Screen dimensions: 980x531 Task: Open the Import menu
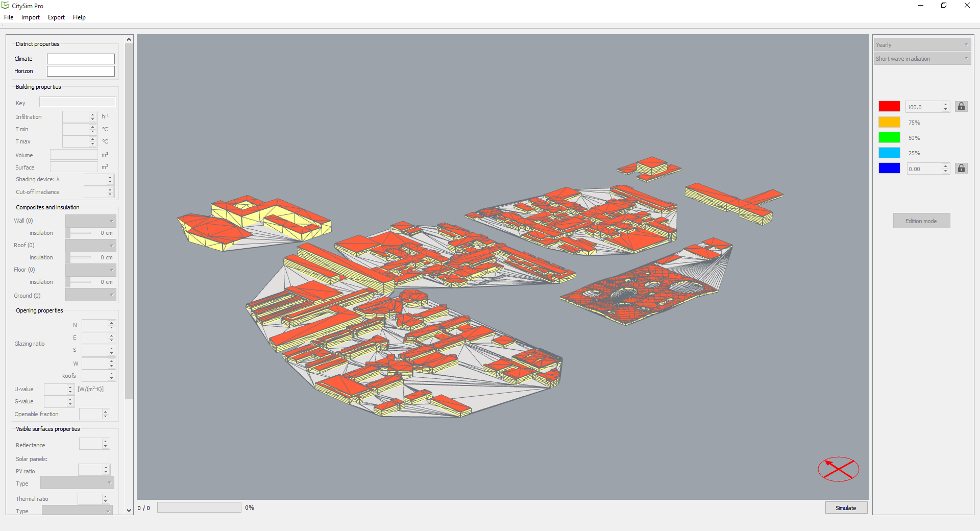click(31, 17)
